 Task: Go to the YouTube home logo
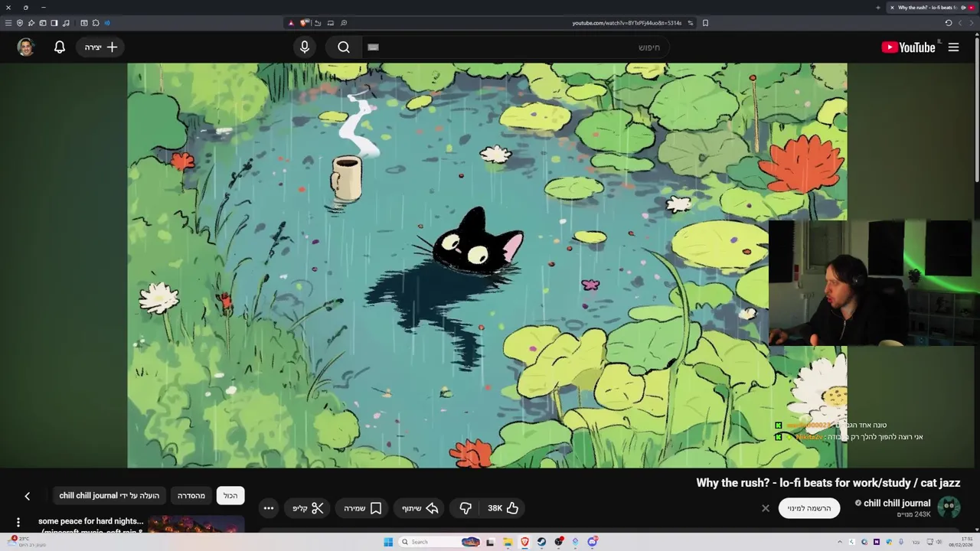[909, 47]
